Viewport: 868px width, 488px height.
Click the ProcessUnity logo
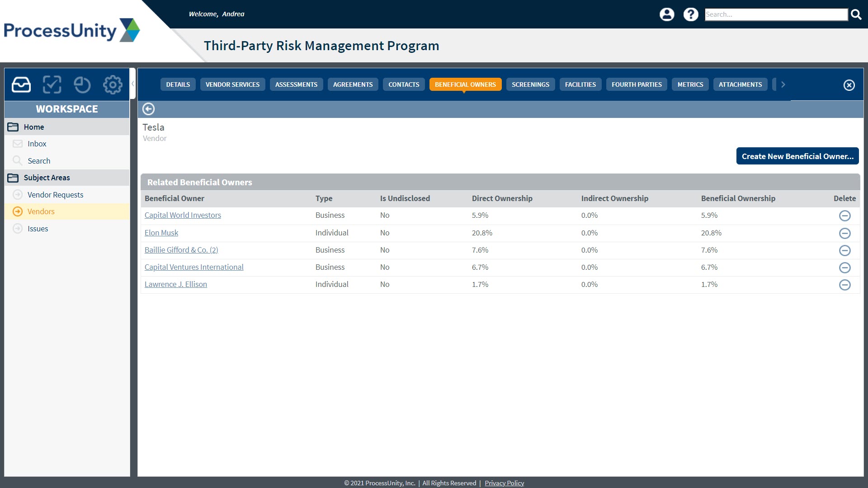pyautogui.click(x=72, y=30)
